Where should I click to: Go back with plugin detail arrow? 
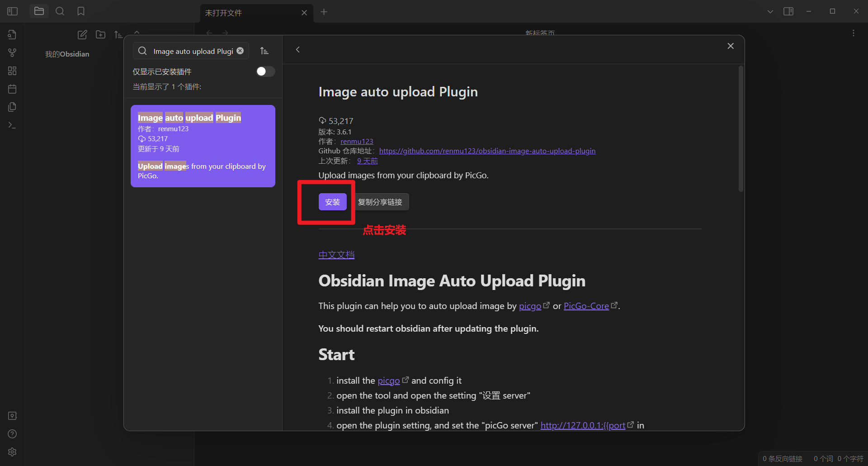[x=297, y=50]
